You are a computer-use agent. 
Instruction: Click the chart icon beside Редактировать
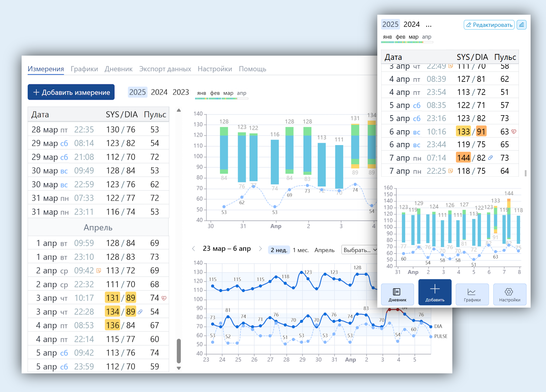521,25
